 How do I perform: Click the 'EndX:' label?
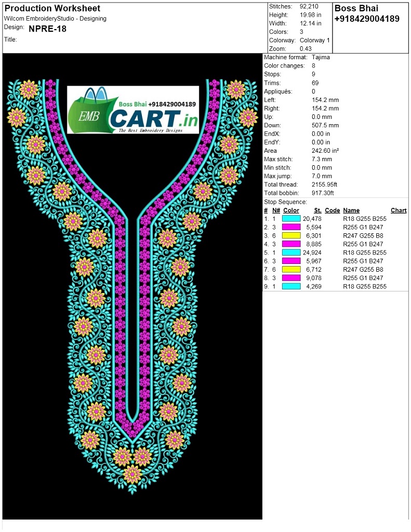272,134
